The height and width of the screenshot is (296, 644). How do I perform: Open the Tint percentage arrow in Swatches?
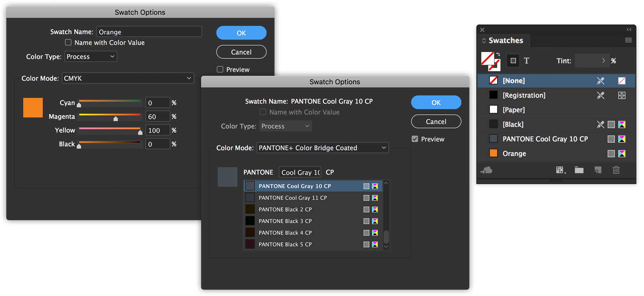coord(603,61)
